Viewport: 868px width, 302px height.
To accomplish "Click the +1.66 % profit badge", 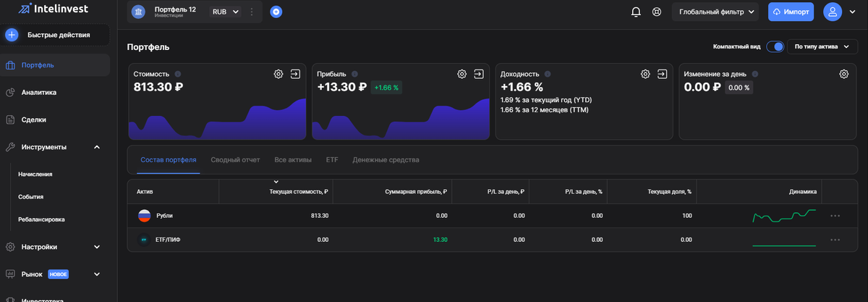I will 386,88.
